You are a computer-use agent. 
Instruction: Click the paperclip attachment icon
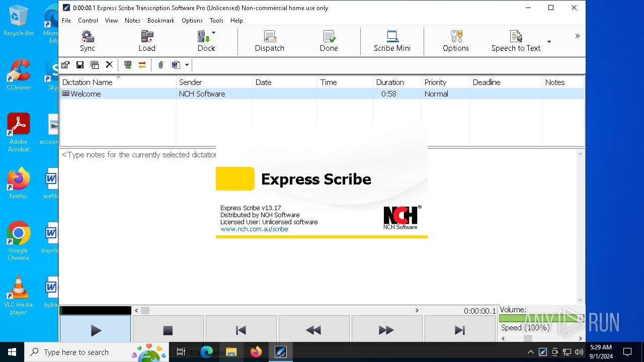(x=160, y=65)
